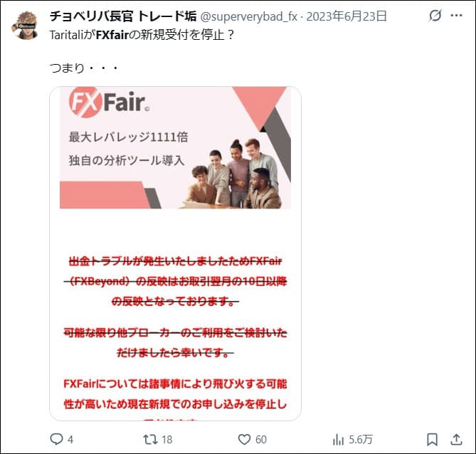Image resolution: width=476 pixels, height=454 pixels.
Task: Open the attached FXFair image
Action: coord(175,253)
